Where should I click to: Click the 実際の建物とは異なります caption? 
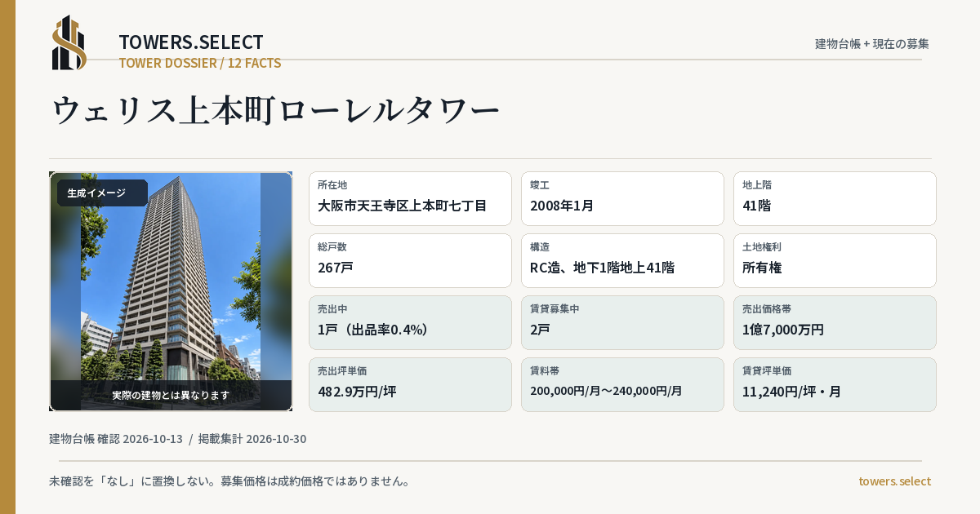171,395
